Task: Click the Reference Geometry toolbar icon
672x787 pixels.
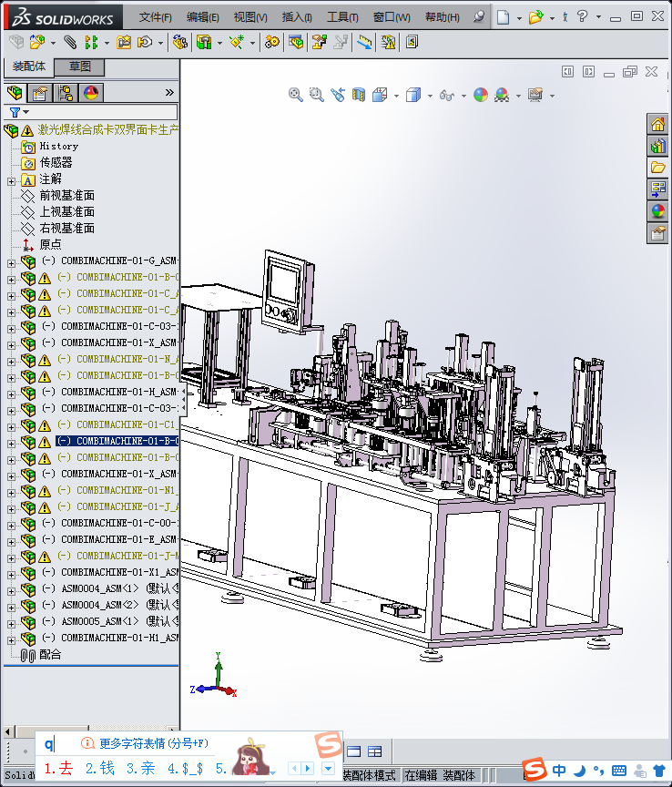Action: coord(237,42)
